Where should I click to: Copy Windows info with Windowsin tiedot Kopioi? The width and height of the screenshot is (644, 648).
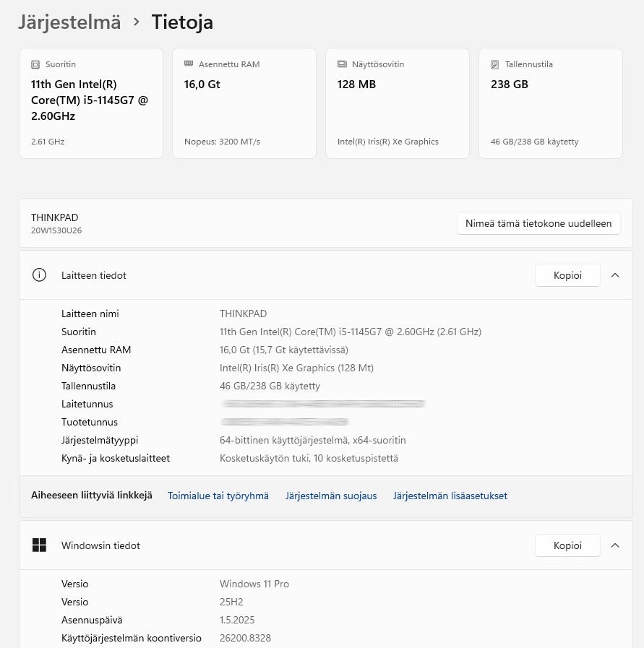[567, 545]
